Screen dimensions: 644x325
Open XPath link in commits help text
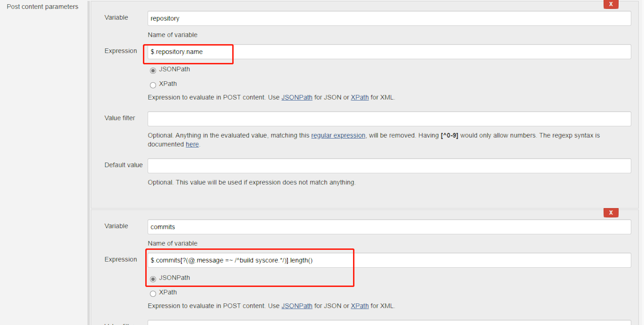(360, 306)
